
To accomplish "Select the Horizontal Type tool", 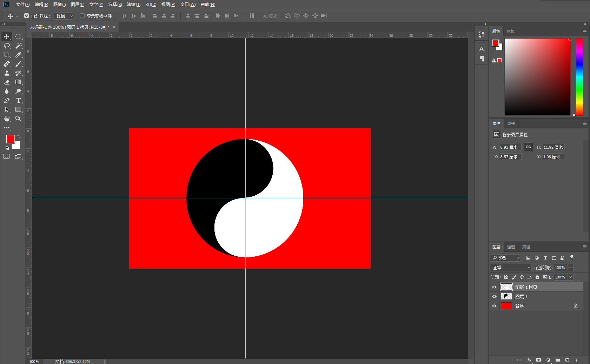I will (19, 100).
